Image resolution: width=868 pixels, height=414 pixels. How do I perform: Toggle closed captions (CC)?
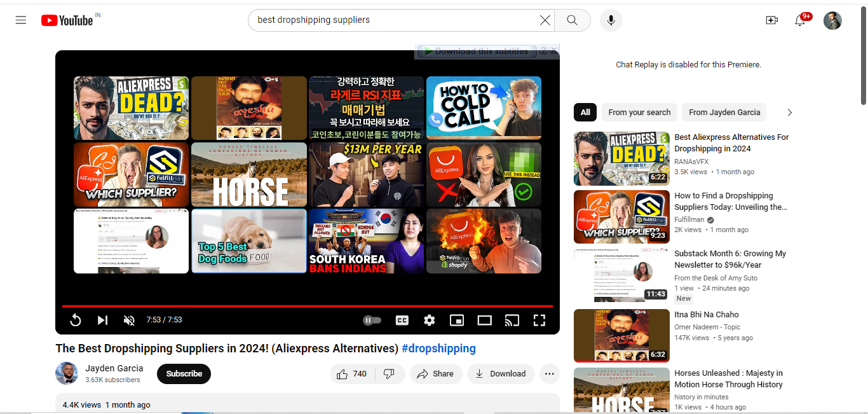pyautogui.click(x=402, y=320)
